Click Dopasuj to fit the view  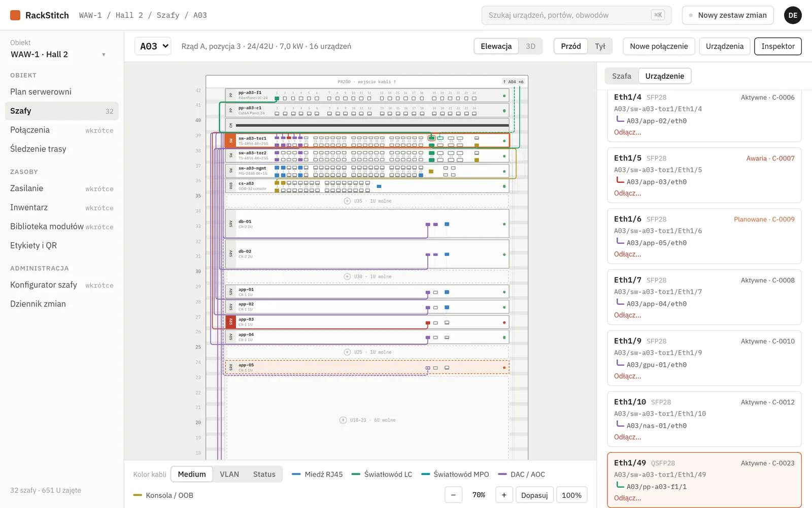tap(534, 495)
